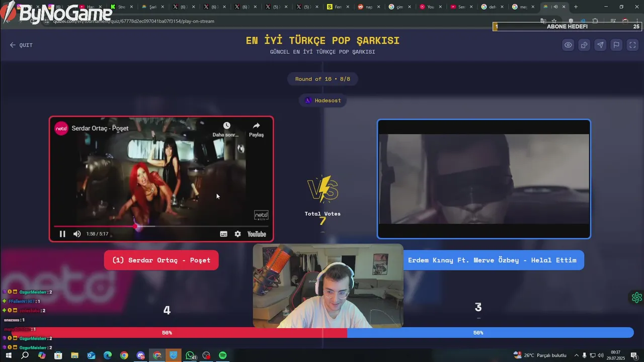Open Microsoft Store from taskbar
Image resolution: width=644 pixels, height=362 pixels.
tap(58, 355)
